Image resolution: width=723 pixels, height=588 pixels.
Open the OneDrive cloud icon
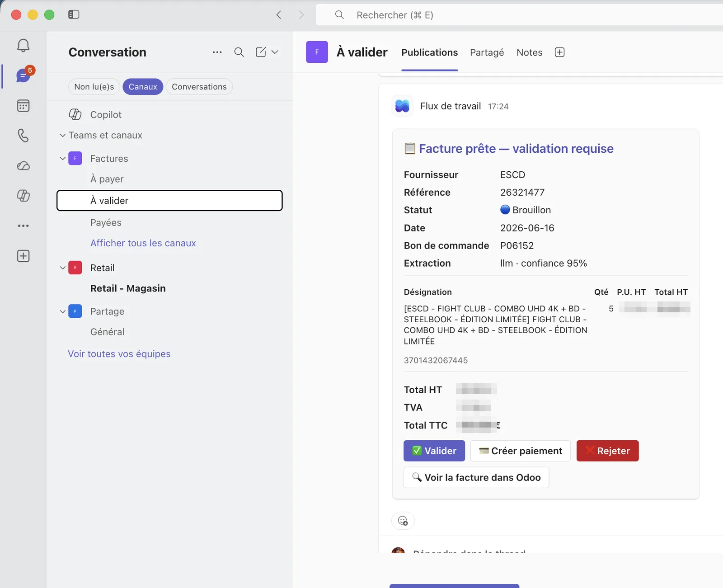tap(23, 165)
